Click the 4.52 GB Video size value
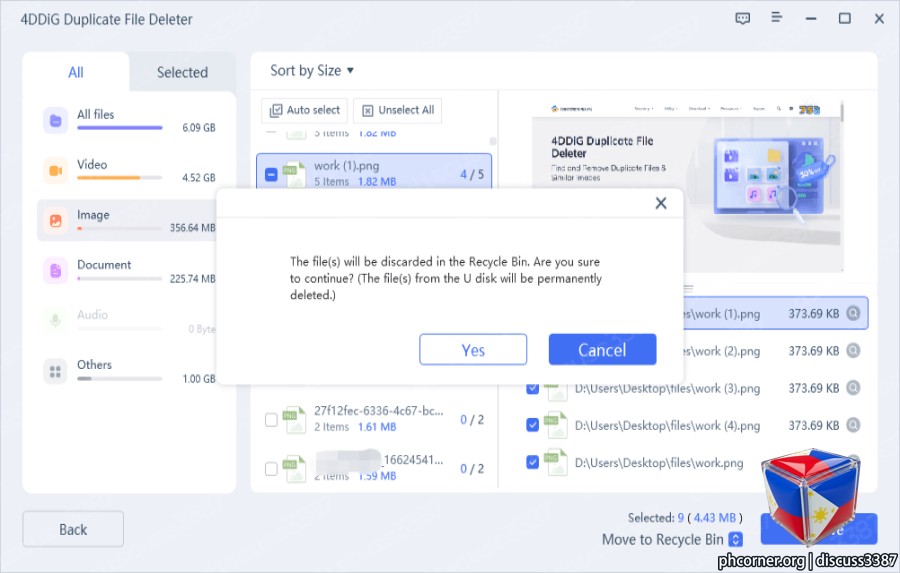Screen dimensions: 900x573 click(x=199, y=177)
